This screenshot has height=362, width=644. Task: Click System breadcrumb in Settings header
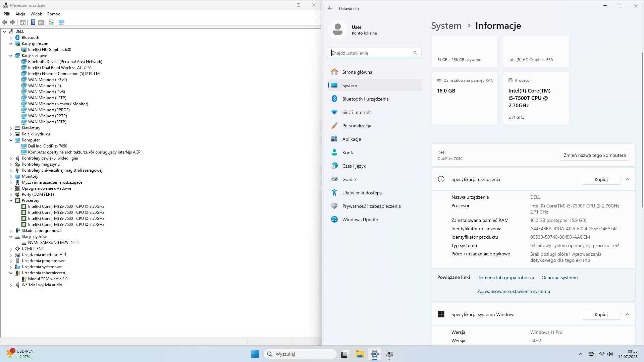click(x=446, y=26)
